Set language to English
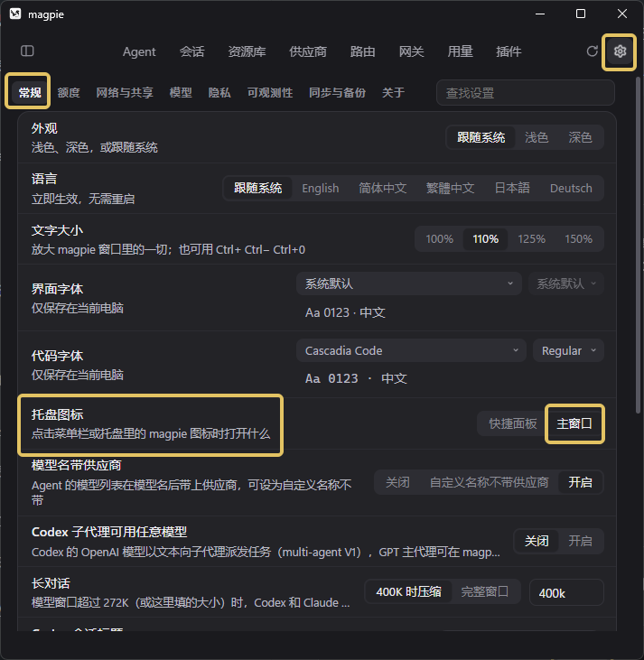The width and height of the screenshot is (644, 660). [x=321, y=188]
